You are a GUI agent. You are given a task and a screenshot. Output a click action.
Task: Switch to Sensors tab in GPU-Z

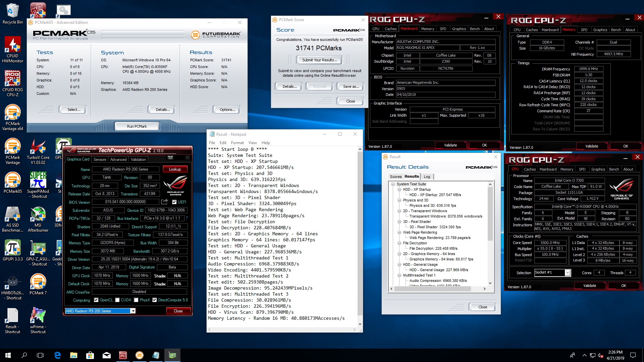click(x=100, y=160)
